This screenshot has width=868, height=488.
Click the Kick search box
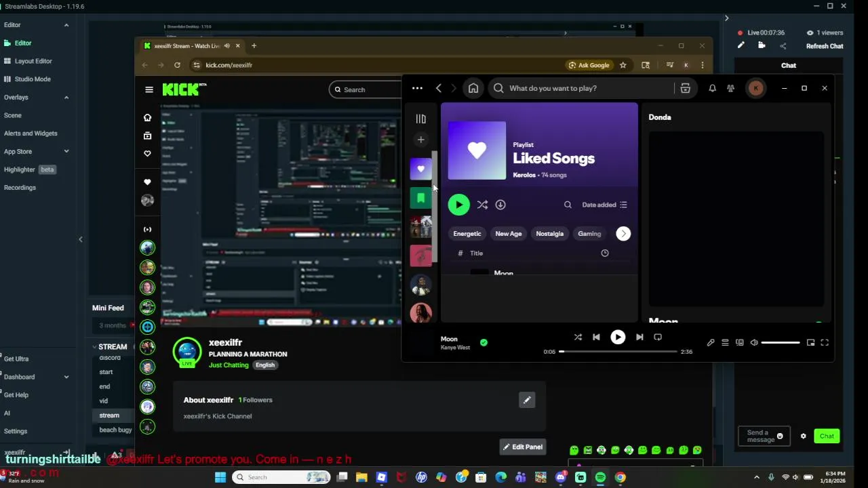point(366,89)
